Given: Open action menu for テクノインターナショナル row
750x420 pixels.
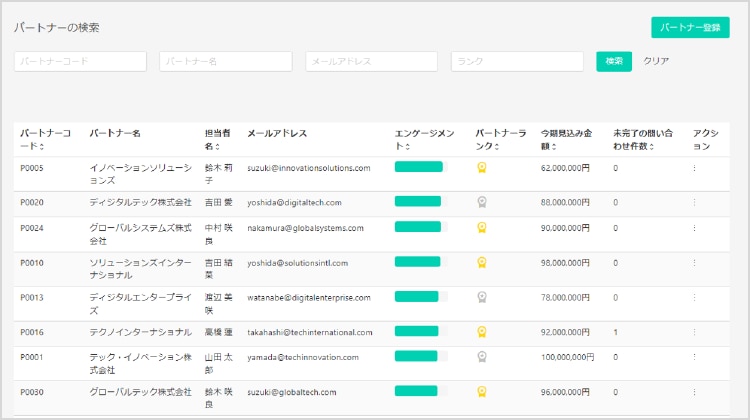Looking at the screenshot, I should [695, 332].
